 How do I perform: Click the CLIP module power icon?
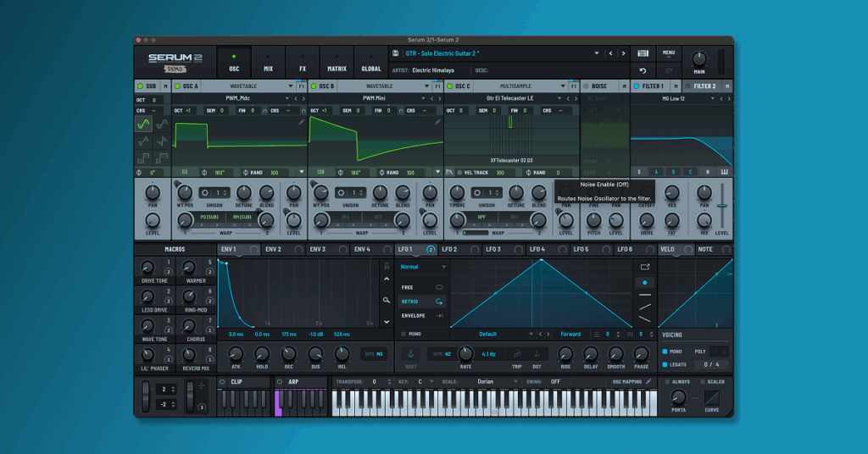pyautogui.click(x=223, y=381)
